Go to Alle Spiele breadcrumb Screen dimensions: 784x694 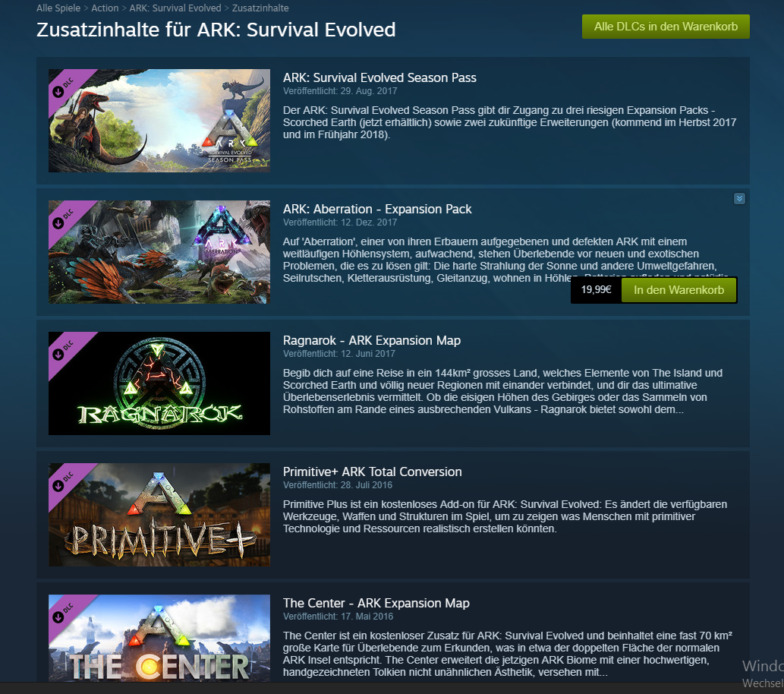click(x=58, y=8)
